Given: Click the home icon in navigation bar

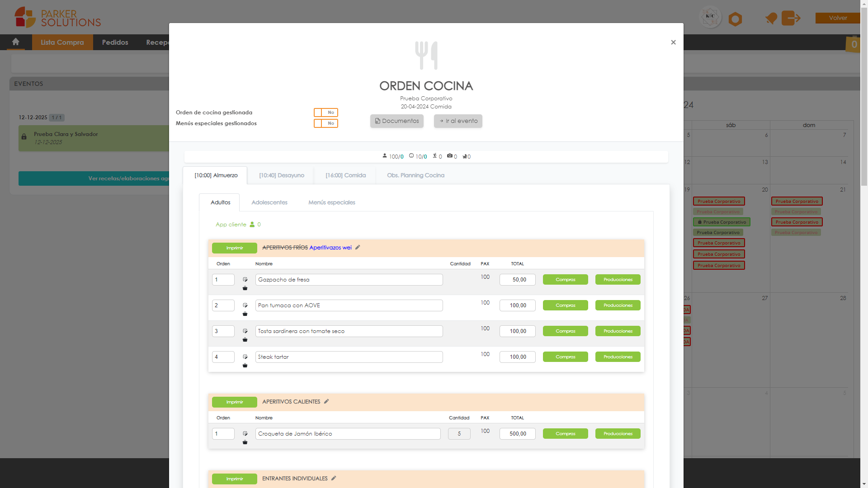Looking at the screenshot, I should 16,42.
